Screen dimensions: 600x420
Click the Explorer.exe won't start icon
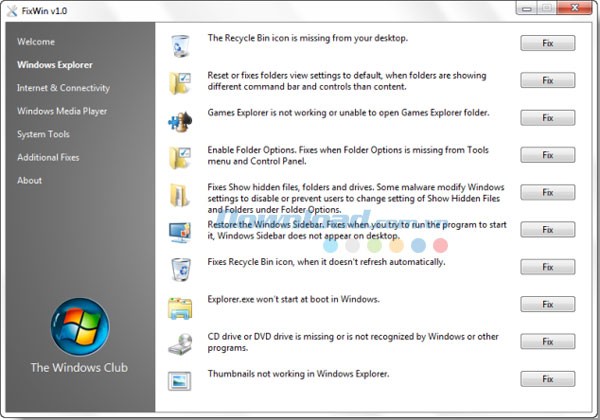(181, 306)
